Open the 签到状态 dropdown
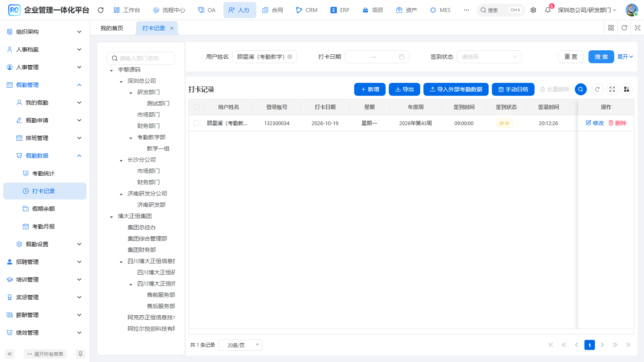This screenshot has width=644, height=362. click(x=489, y=57)
